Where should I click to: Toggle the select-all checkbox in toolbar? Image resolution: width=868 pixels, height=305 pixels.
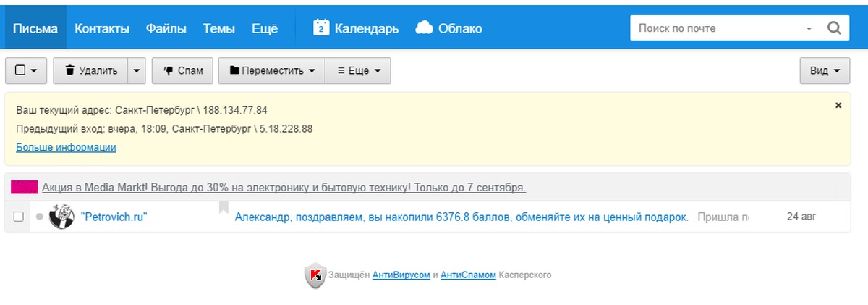pyautogui.click(x=20, y=70)
